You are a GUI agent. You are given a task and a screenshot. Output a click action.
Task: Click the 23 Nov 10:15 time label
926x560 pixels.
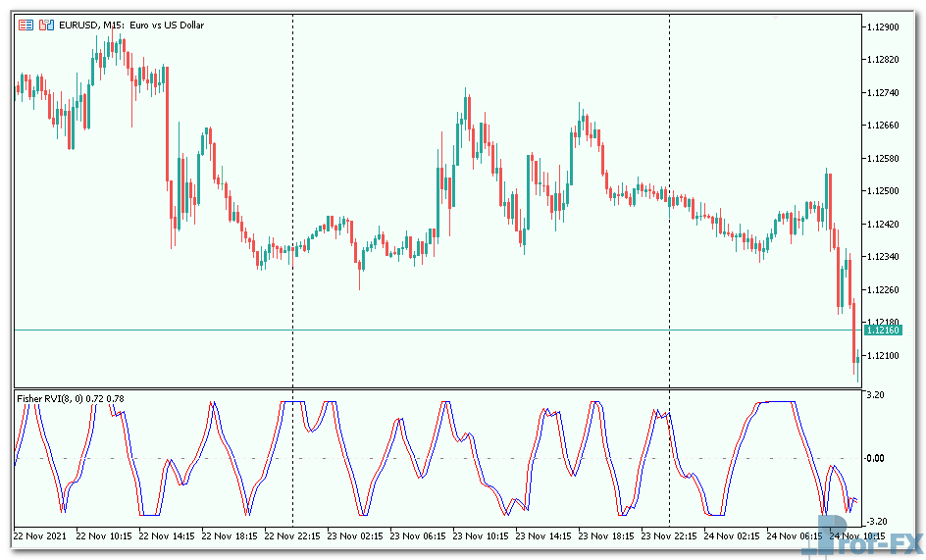[x=485, y=536]
